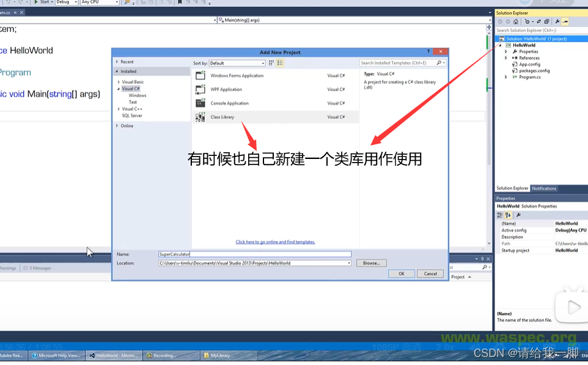
Task: Expand the References node in Solution Explorer
Action: click(x=506, y=57)
